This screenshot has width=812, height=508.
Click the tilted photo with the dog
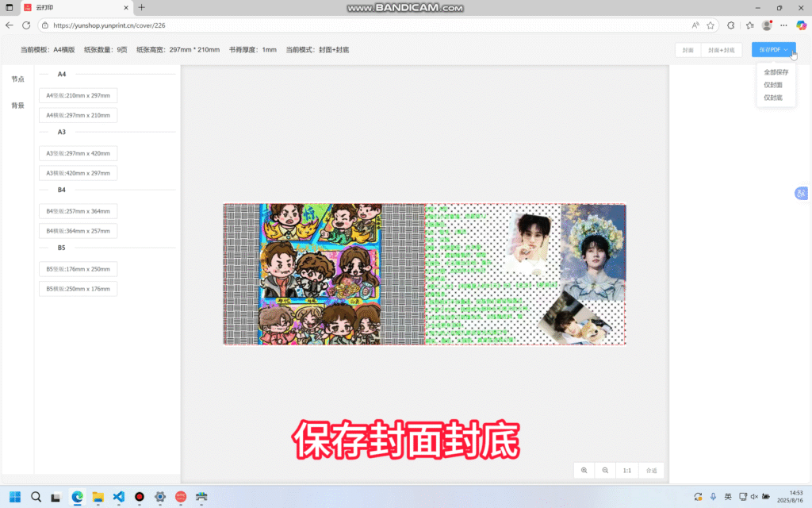coord(574,318)
